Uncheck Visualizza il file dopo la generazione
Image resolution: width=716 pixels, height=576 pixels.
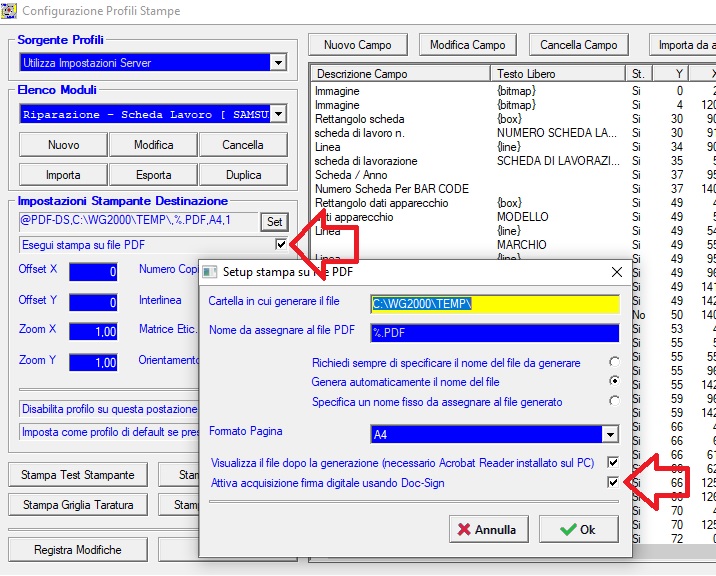coord(613,463)
